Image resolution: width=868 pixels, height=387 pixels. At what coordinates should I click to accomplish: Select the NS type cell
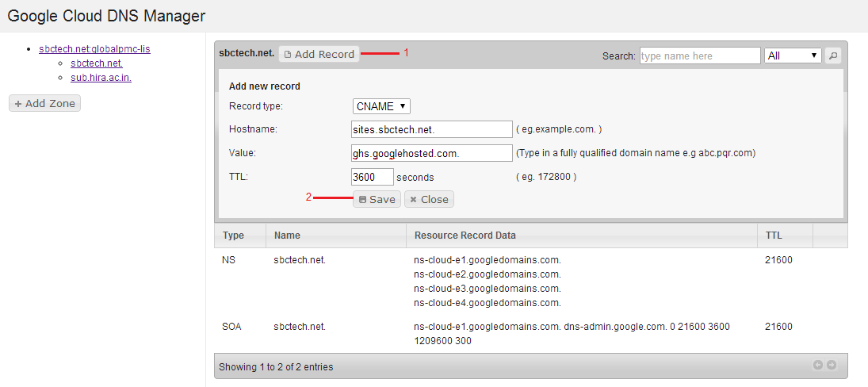[228, 259]
